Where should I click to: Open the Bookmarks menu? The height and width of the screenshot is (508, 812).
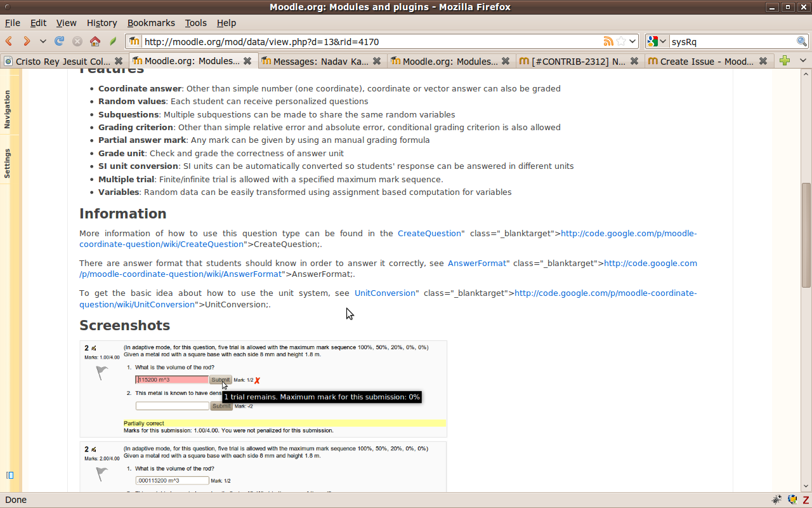point(151,23)
